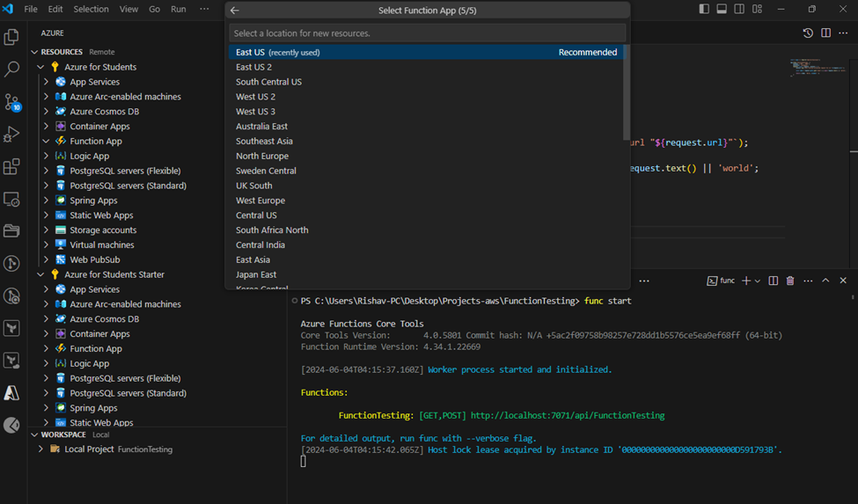Open the Remote Explorer view
858x504 pixels.
(11, 199)
